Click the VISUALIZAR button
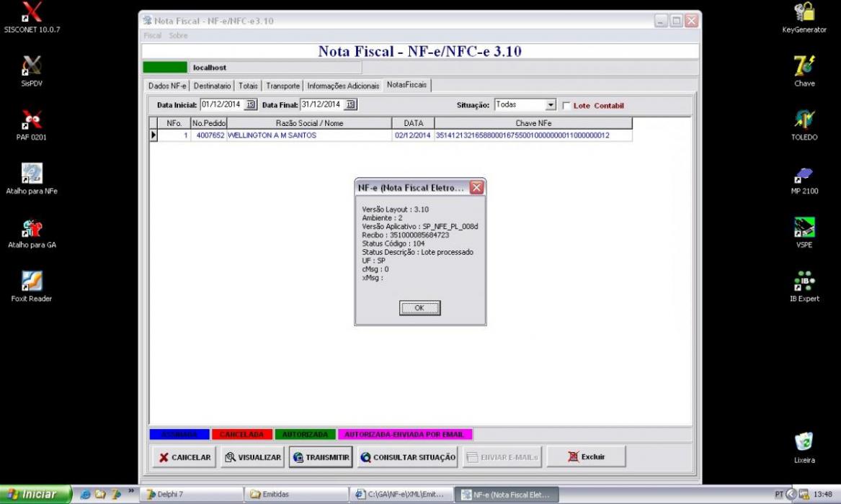Image resolution: width=841 pixels, height=504 pixels. point(253,457)
